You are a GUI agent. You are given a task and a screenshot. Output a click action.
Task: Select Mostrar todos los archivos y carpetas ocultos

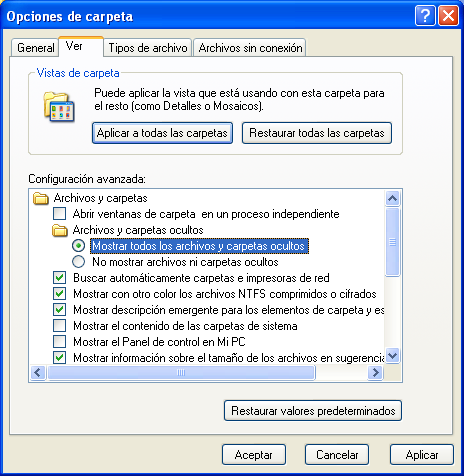79,246
